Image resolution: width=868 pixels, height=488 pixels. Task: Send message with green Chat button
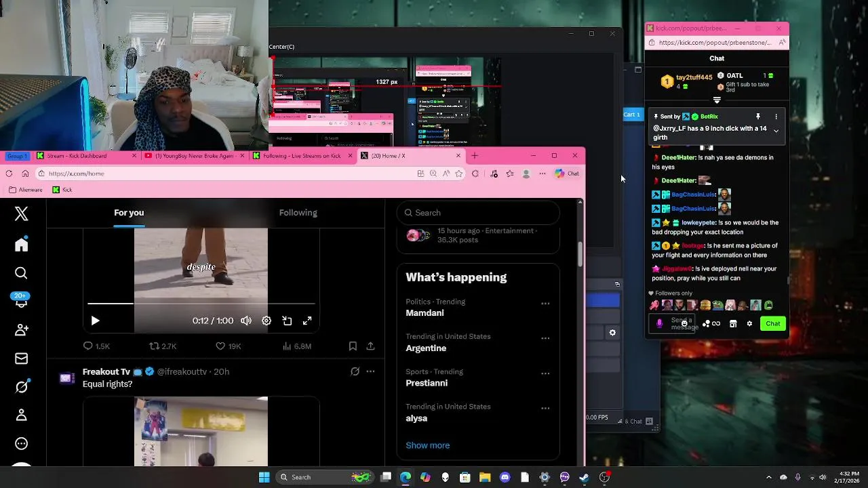773,324
